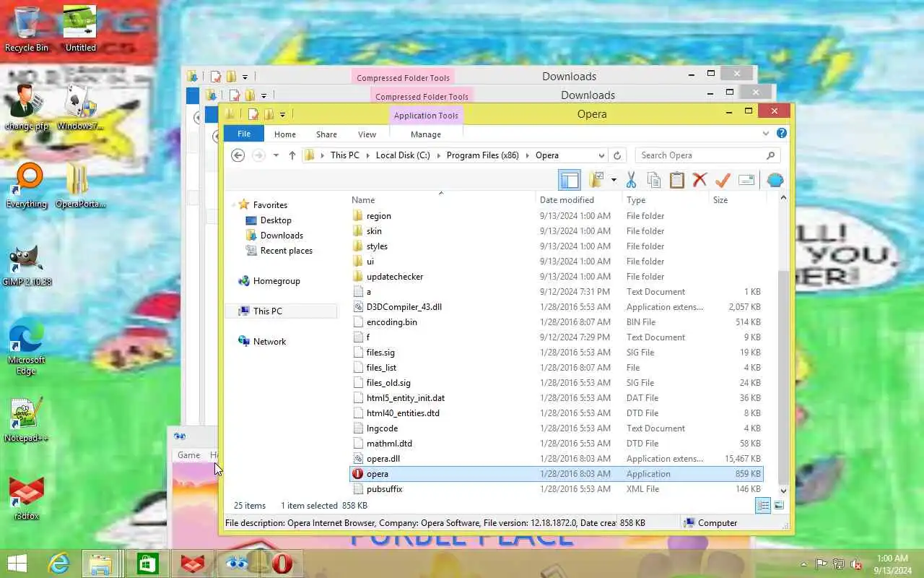Expand the chevron after Local Disk (C:) in the address bar
The height and width of the screenshot is (578, 924).
point(438,155)
